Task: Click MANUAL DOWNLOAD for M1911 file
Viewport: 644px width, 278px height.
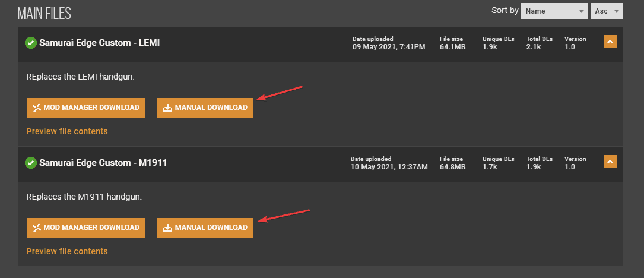Action: [x=205, y=228]
